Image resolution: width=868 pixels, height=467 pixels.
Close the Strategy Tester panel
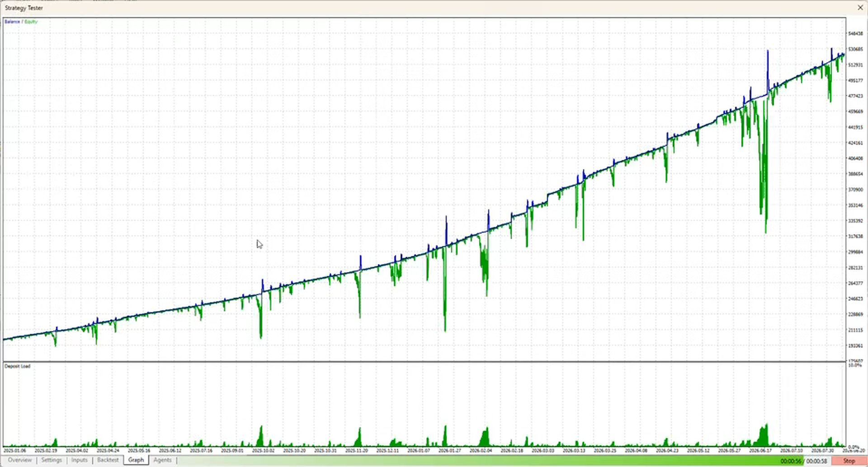pyautogui.click(x=860, y=8)
